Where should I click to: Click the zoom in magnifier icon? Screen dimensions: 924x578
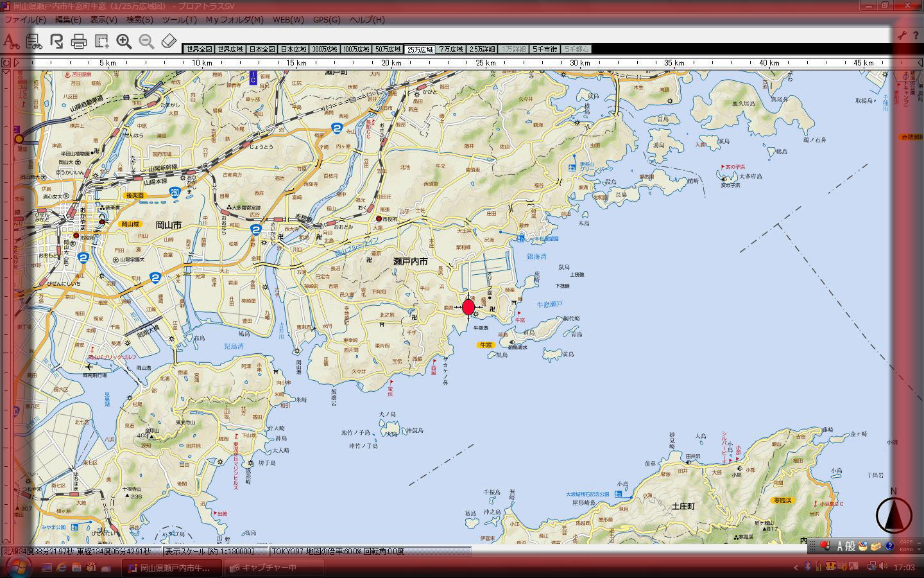tap(124, 42)
